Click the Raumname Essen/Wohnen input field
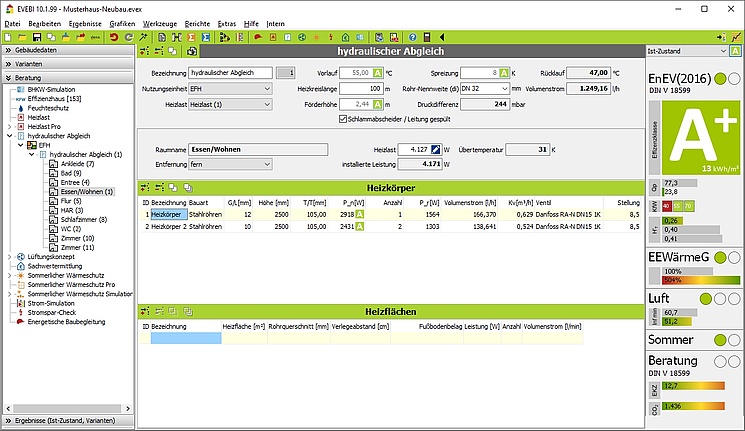Viewport: 745px width, 431px height. pyautogui.click(x=258, y=149)
